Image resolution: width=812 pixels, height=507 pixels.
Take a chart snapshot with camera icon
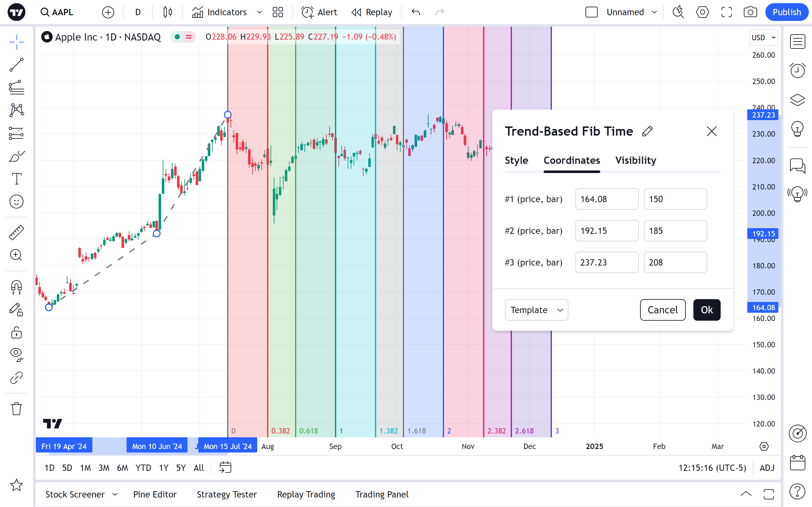(x=750, y=12)
